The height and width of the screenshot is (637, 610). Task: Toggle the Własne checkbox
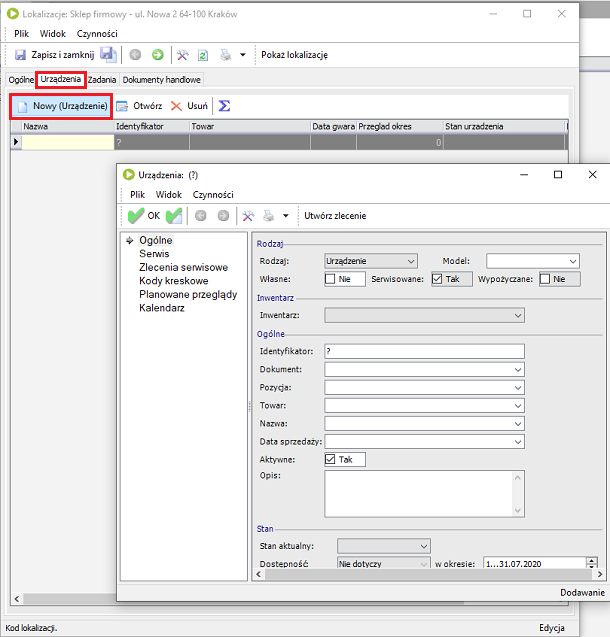click(x=330, y=279)
